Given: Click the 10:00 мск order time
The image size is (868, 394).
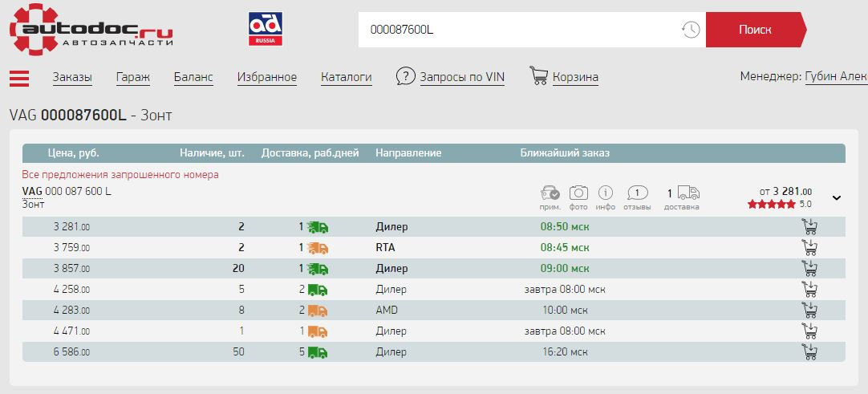Looking at the screenshot, I should click(565, 311).
